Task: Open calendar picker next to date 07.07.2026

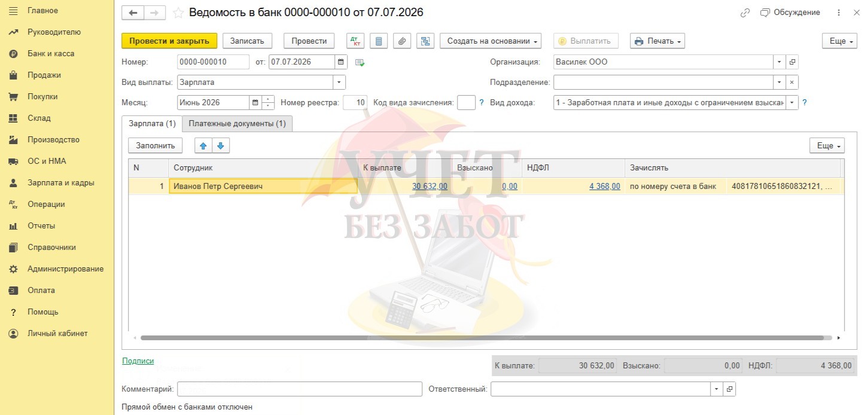Action: (x=340, y=62)
